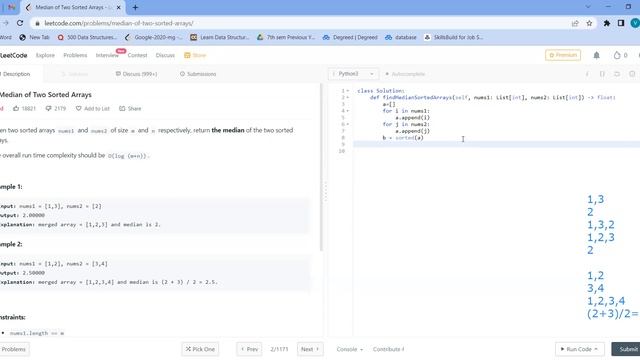Viewport: 640px width, 360px height.
Task: Open the Store nav item
Action: 195,55
